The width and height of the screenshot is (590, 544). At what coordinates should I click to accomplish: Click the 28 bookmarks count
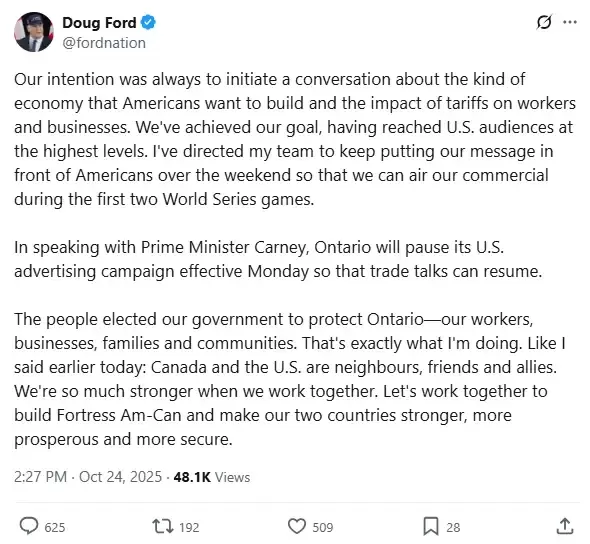453,527
